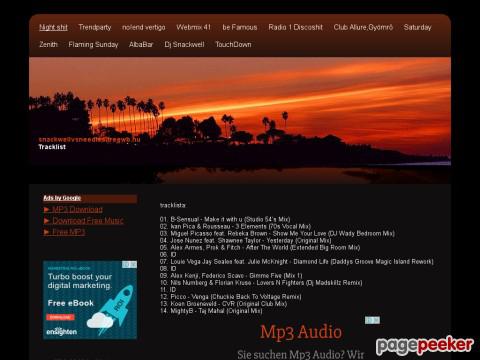Click the Free MP3 ad link
Image resolution: width=480 pixels, height=360 pixels.
click(69, 232)
